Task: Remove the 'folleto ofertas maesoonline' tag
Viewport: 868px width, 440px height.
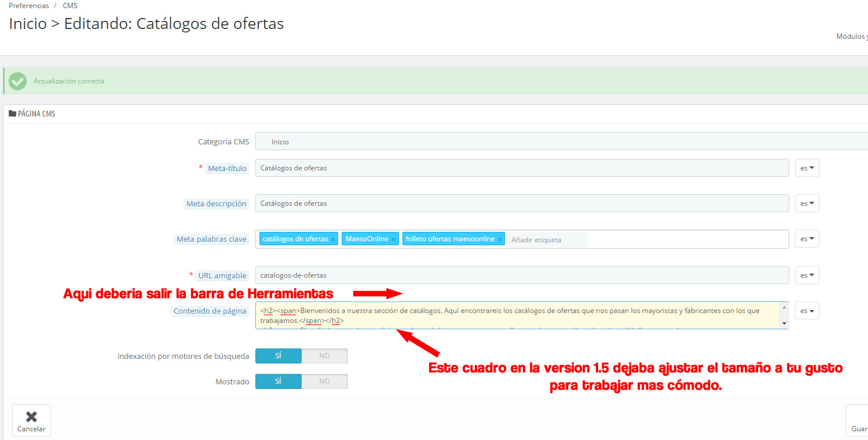Action: click(x=499, y=239)
